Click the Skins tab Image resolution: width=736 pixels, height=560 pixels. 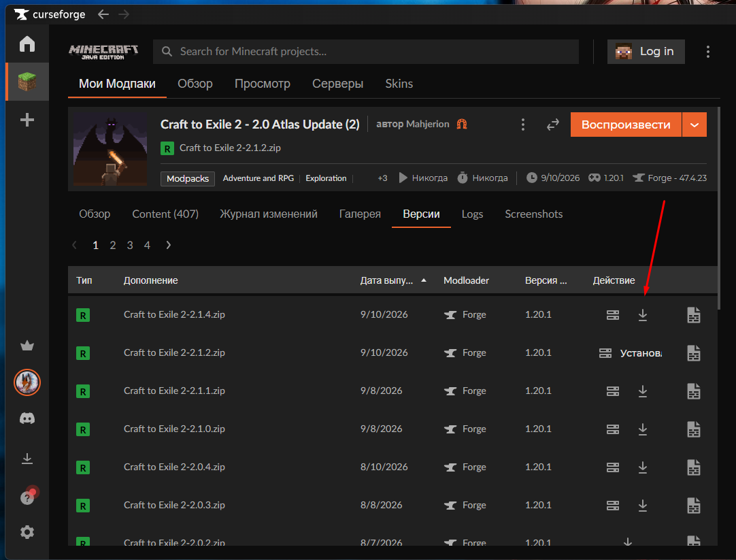399,84
